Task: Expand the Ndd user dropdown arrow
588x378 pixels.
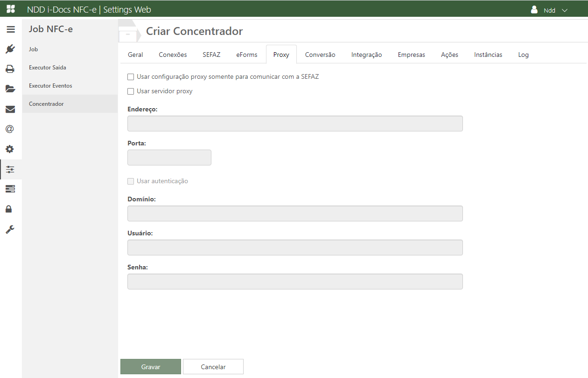Action: pos(564,10)
